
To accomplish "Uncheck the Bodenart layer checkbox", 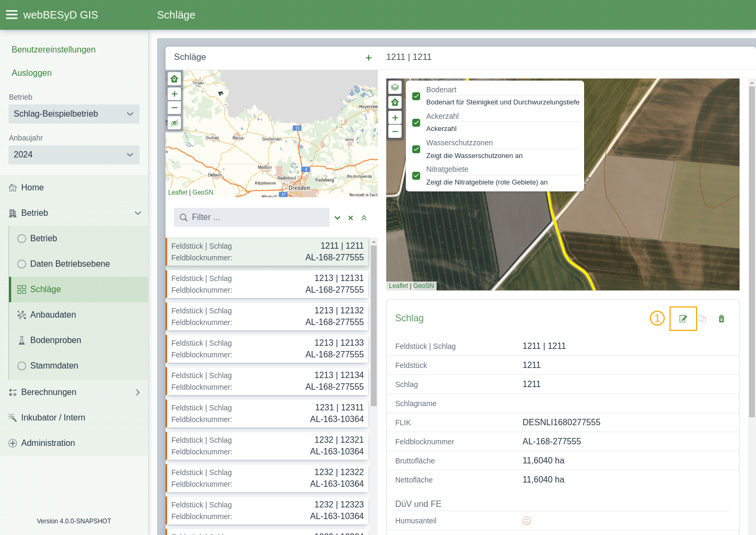I will tap(416, 96).
